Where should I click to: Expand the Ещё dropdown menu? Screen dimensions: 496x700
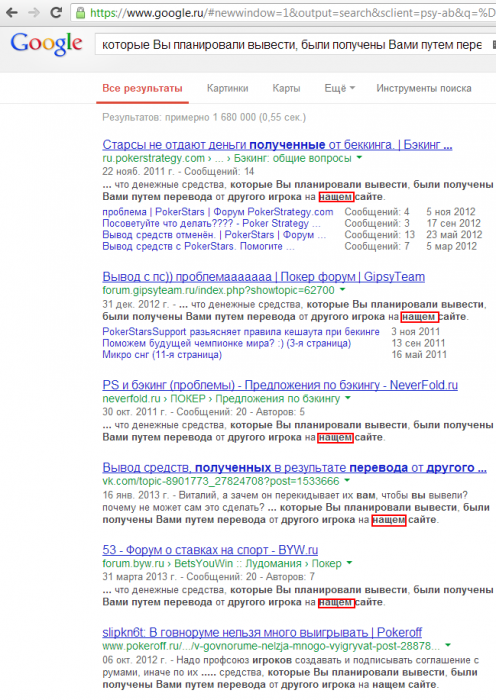339,88
